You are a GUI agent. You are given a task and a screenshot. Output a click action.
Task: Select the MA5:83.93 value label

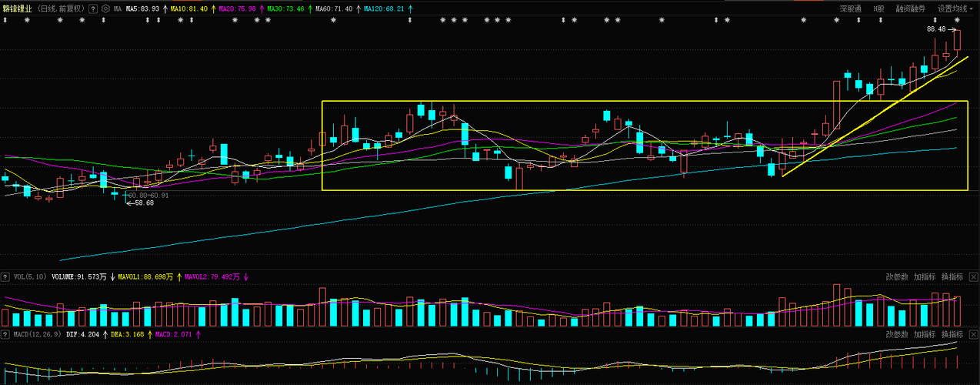[143, 9]
